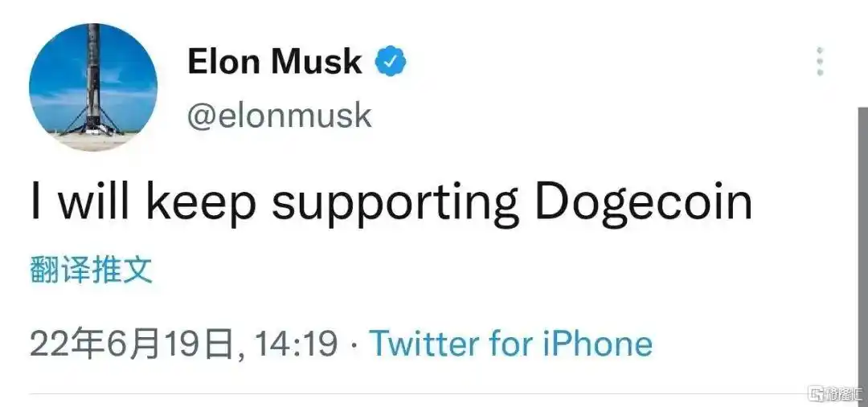The image size is (868, 407).
Task: Click the Twitter for iPhone source link
Action: pos(510,344)
